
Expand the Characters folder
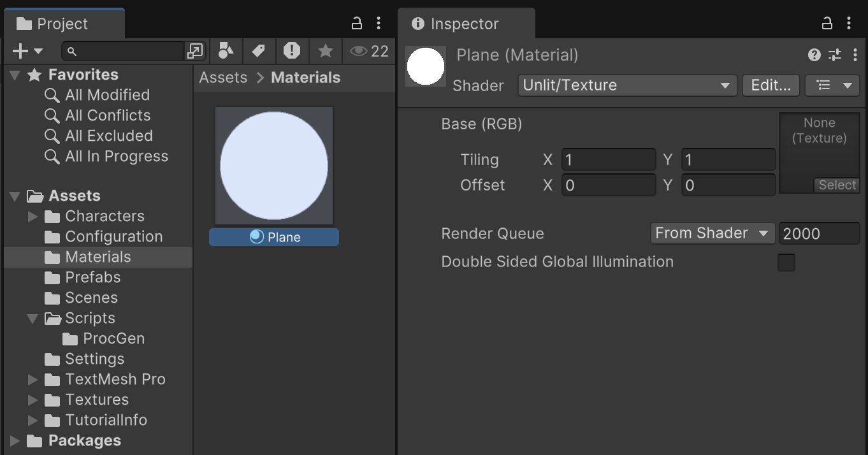point(33,217)
